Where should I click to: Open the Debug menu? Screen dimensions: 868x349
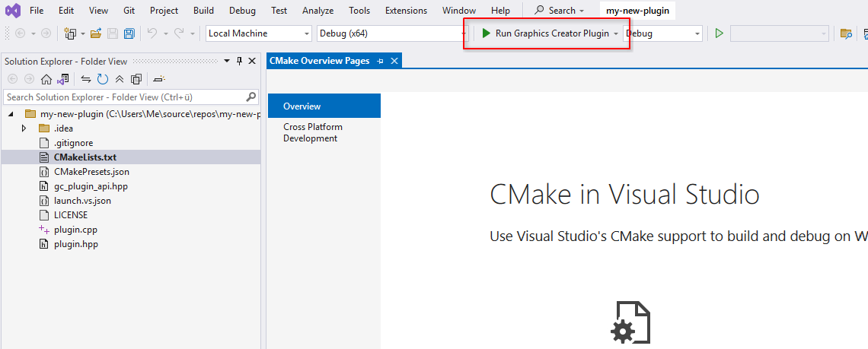pos(242,11)
